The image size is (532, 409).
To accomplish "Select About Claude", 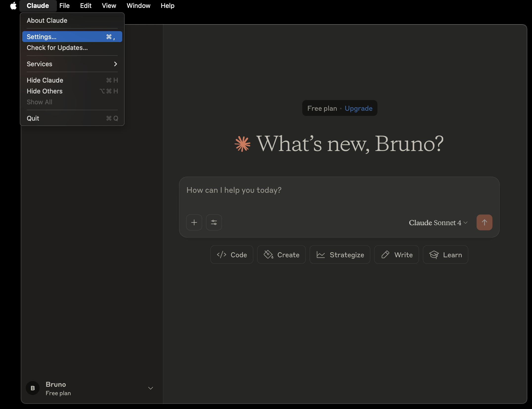I will coord(72,21).
